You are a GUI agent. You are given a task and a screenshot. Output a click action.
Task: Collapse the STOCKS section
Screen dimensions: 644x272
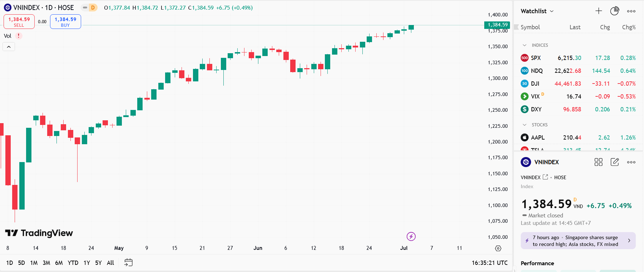(525, 125)
